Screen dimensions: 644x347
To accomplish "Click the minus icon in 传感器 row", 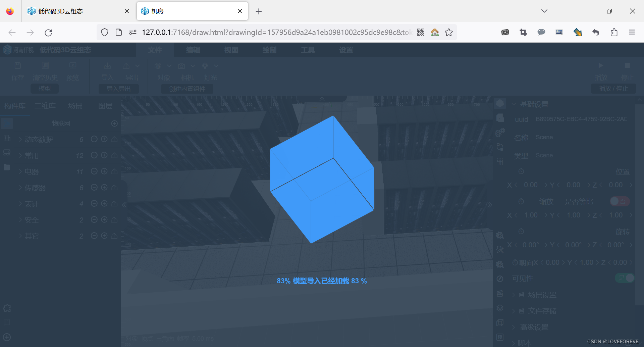I will point(94,187).
